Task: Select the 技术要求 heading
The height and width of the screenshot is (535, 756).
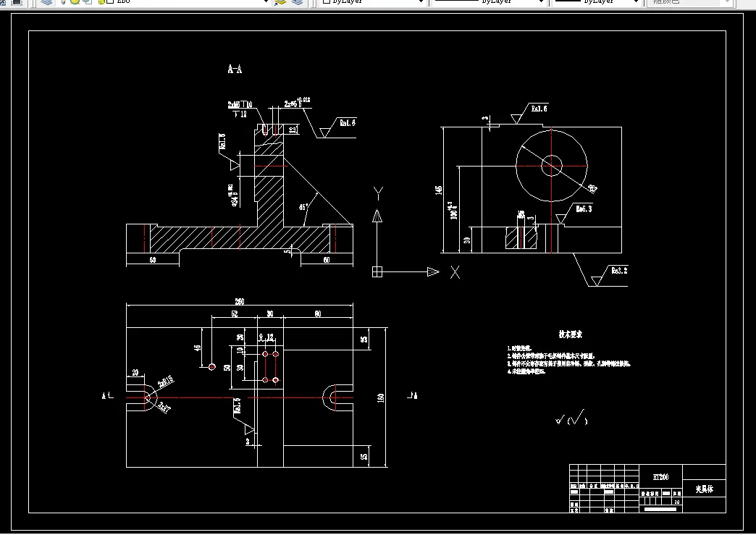Action: coord(571,334)
